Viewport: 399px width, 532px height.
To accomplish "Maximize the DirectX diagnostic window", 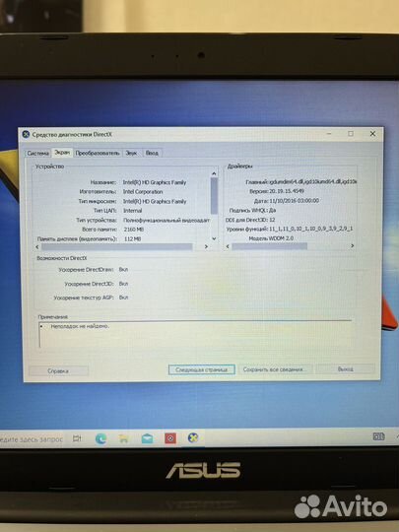I will click(351, 134).
